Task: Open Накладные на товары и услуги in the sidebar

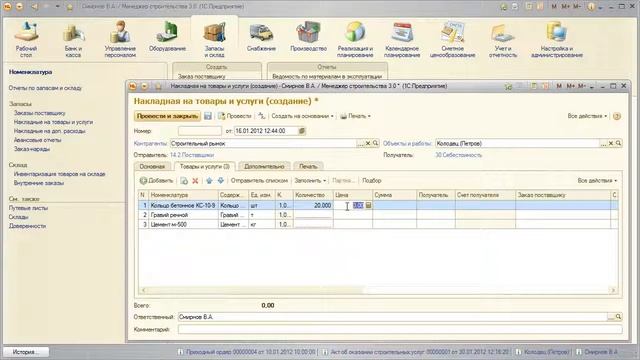Action: pyautogui.click(x=53, y=122)
